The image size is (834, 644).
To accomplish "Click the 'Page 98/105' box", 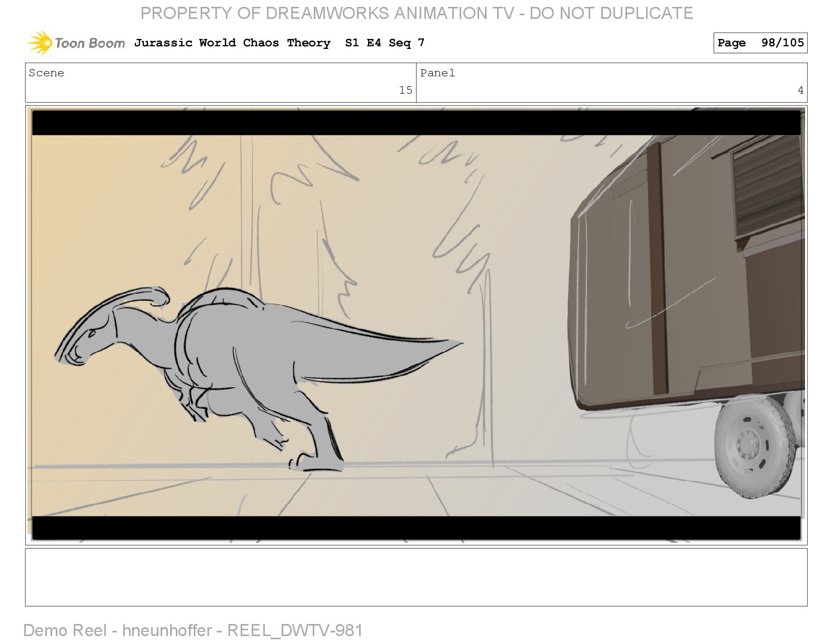I will click(x=760, y=43).
